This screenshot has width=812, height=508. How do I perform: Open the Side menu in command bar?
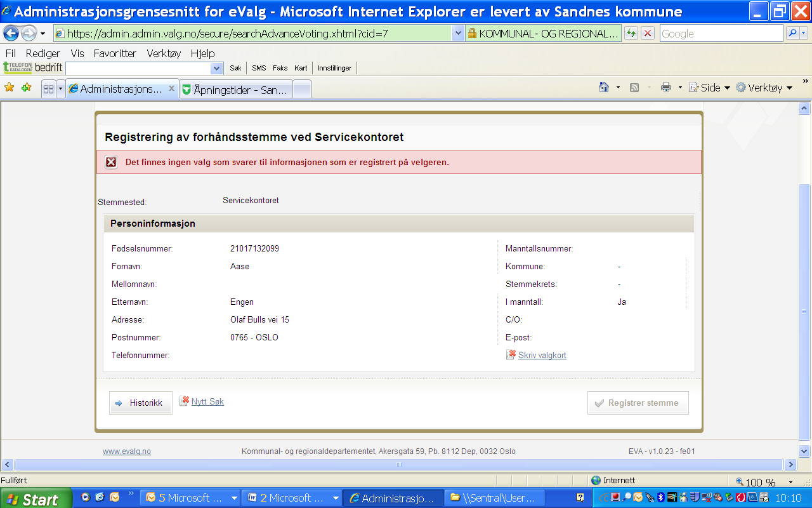[710, 88]
